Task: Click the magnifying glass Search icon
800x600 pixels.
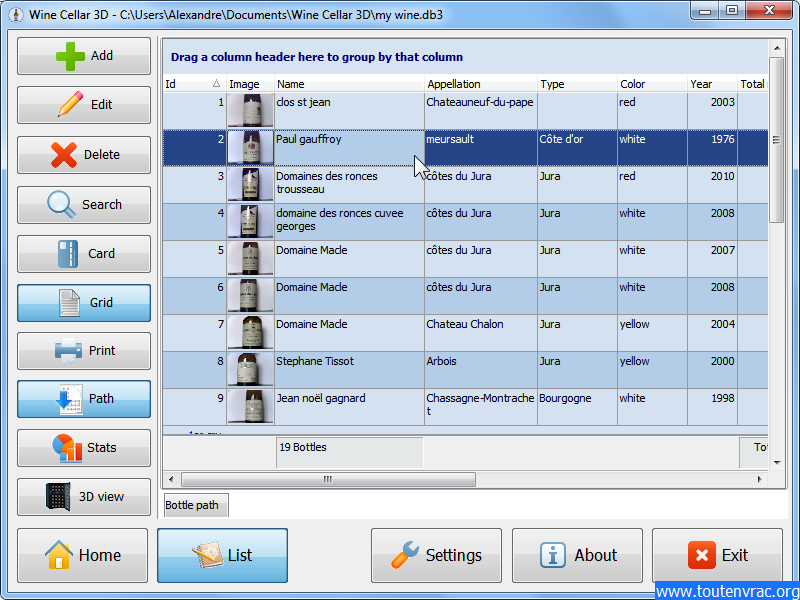Action: coord(61,205)
